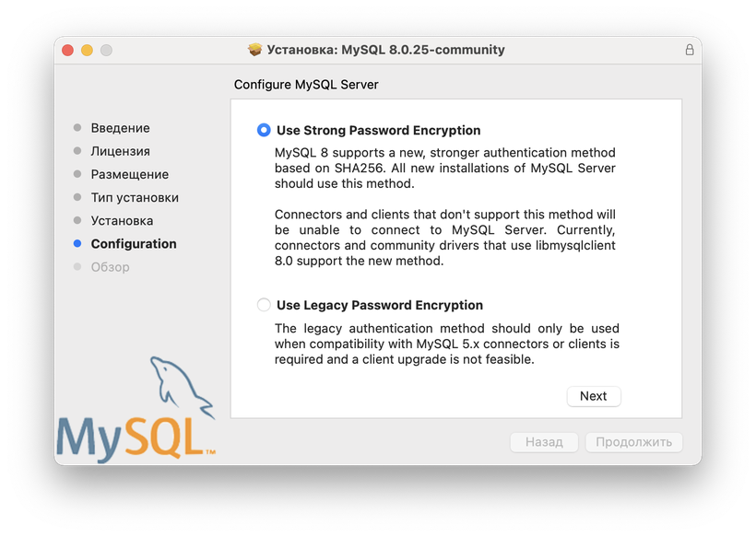The image size is (756, 537).
Task: Click the window title text
Action: (x=385, y=50)
